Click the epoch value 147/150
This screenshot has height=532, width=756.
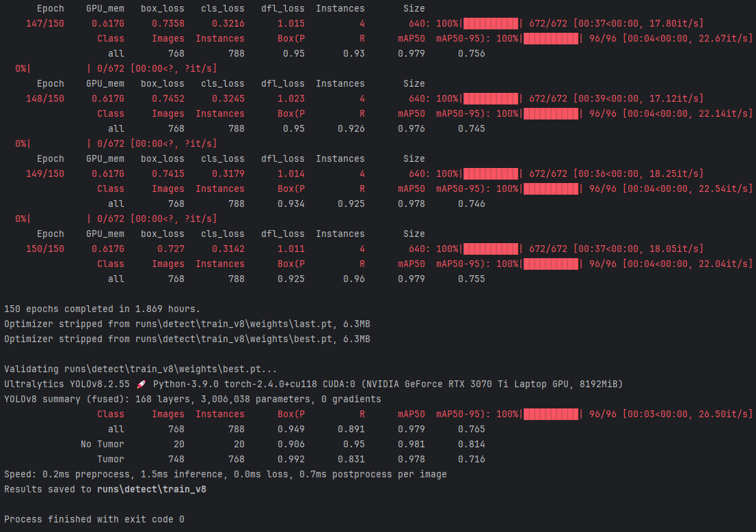(x=45, y=24)
